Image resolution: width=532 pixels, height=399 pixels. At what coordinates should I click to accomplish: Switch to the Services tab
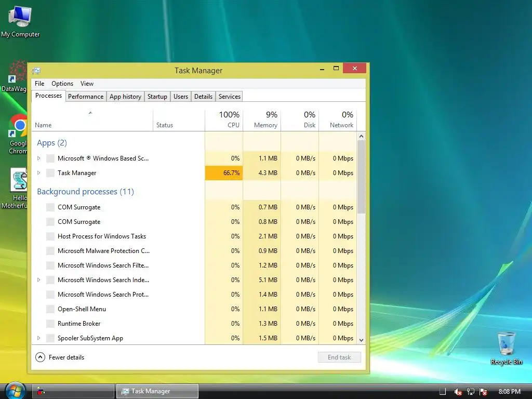230,97
